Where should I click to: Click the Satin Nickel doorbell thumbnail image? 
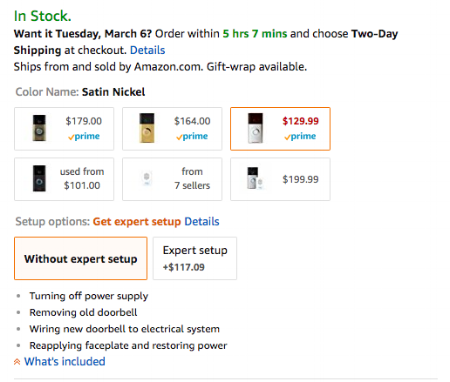click(x=255, y=128)
